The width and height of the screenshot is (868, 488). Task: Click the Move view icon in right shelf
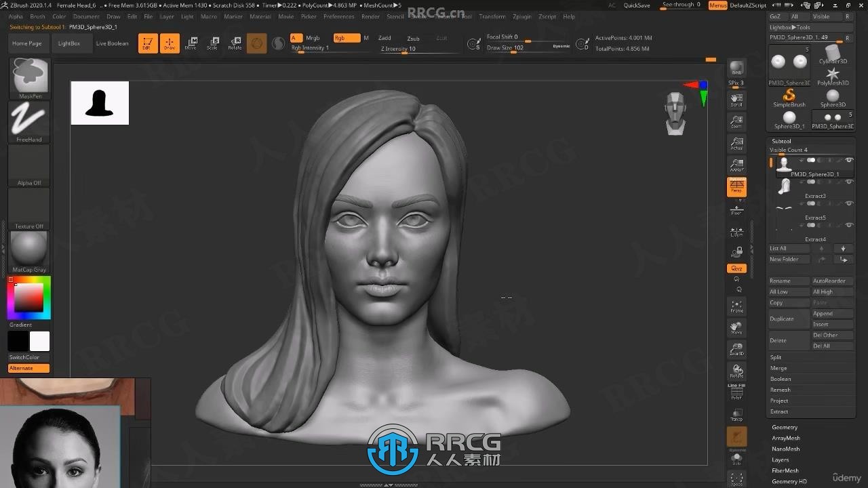tap(736, 328)
